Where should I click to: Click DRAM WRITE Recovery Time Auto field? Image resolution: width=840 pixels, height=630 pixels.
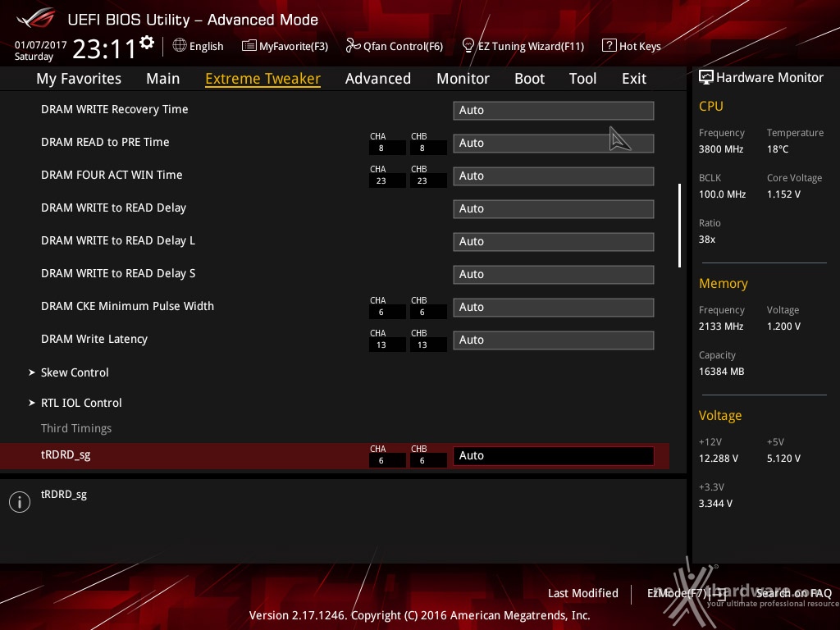(x=554, y=111)
